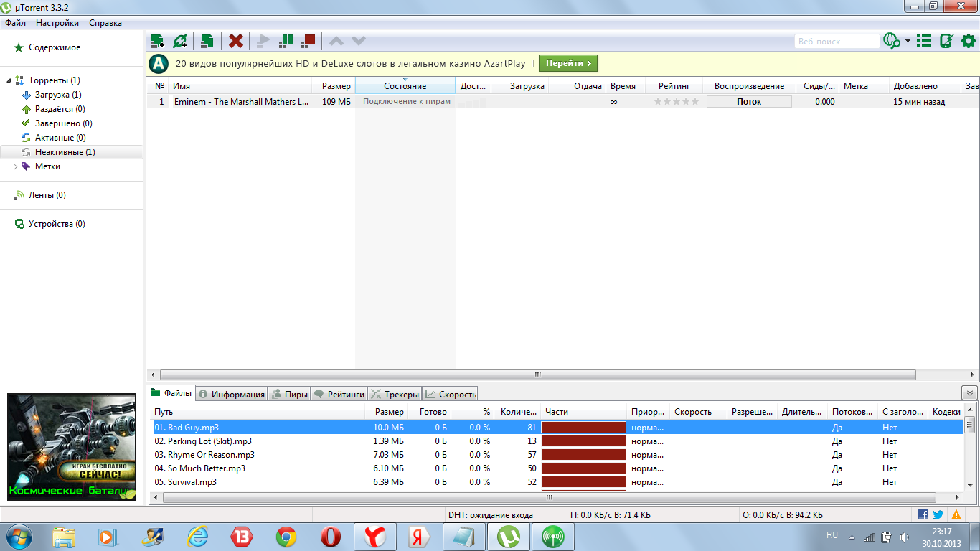Screen dimensions: 980x551
Task: Select Содержимое in the sidebar
Action: click(x=55, y=47)
